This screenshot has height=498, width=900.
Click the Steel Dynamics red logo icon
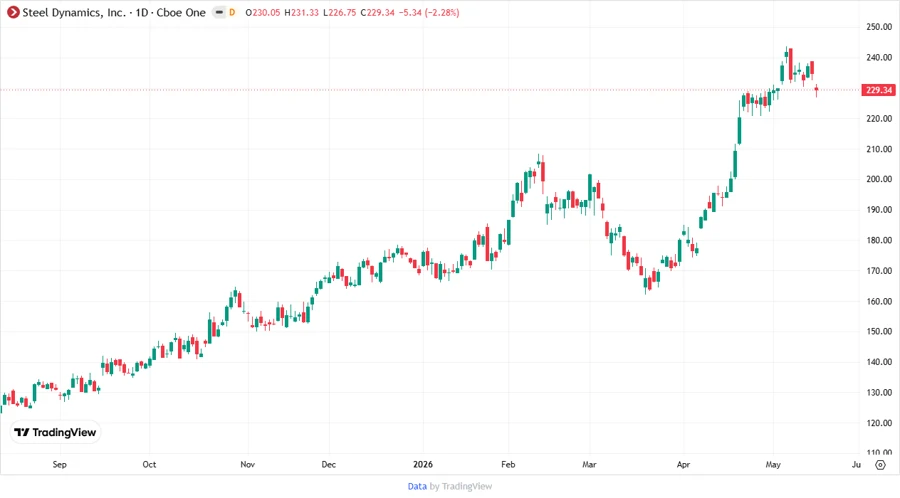(13, 12)
